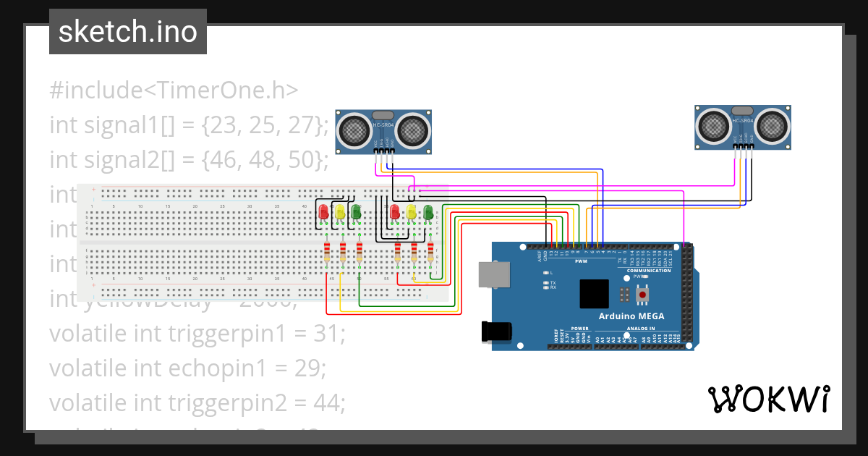This screenshot has width=868, height=456.
Task: Click the resistor below the second green LED
Action: [430, 253]
